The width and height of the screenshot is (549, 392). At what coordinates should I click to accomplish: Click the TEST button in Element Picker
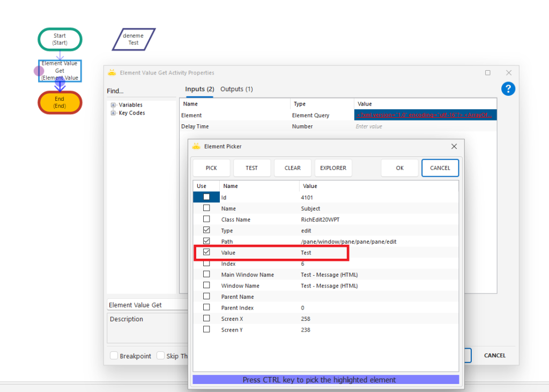click(251, 168)
